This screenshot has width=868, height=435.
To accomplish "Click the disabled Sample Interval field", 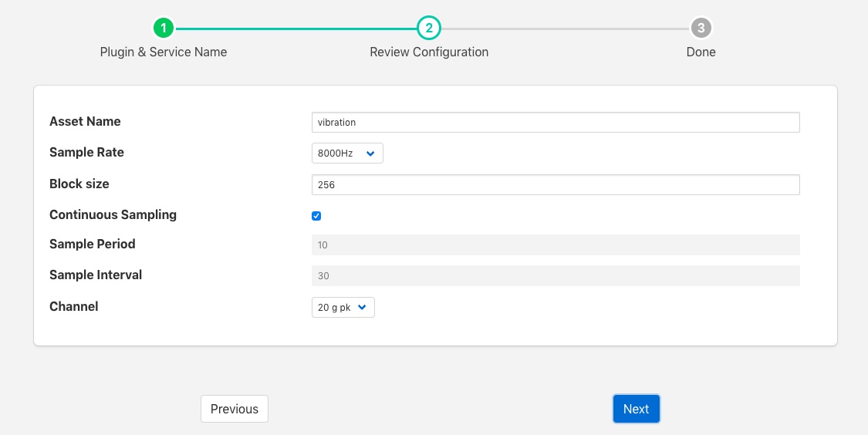I will click(x=556, y=276).
